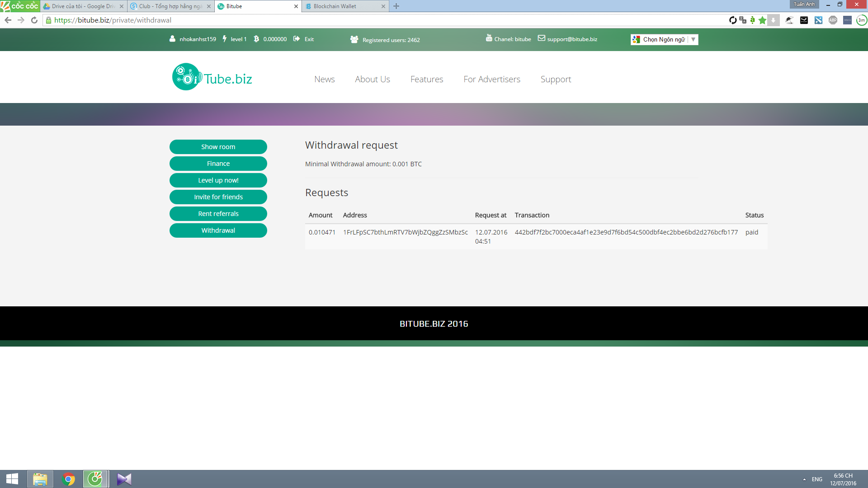Show hidden system tray icons arrow
Viewport: 868px width, 488px height.
pos(804,479)
